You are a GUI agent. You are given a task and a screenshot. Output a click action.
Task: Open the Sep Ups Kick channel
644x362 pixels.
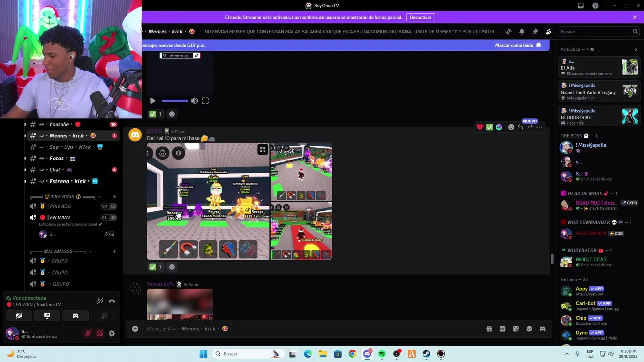73,147
